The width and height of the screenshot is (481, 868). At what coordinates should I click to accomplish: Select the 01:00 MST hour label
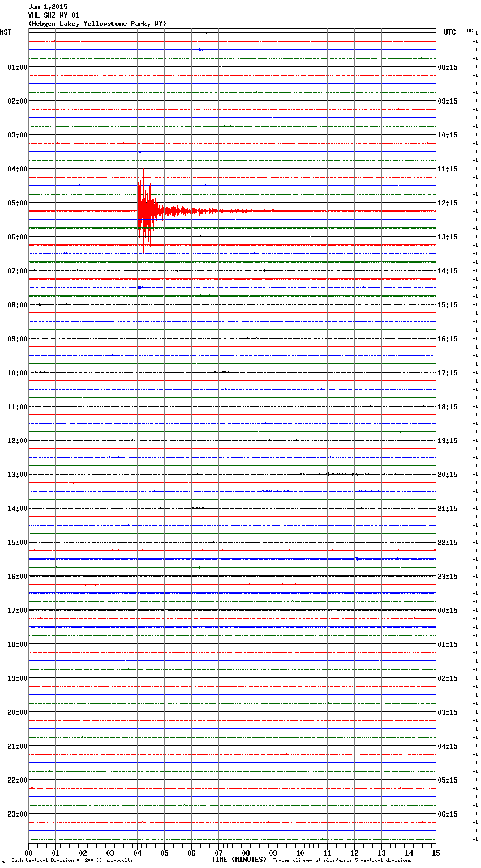coord(18,67)
